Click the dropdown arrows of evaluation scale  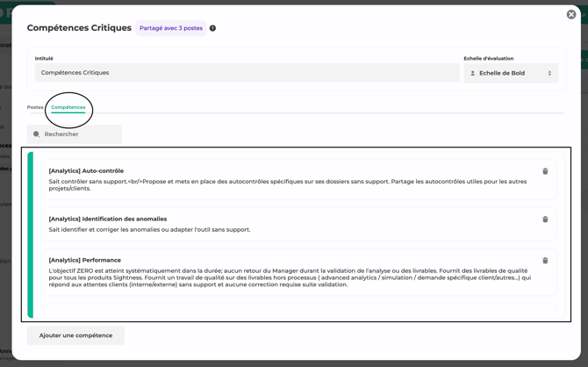coord(549,74)
